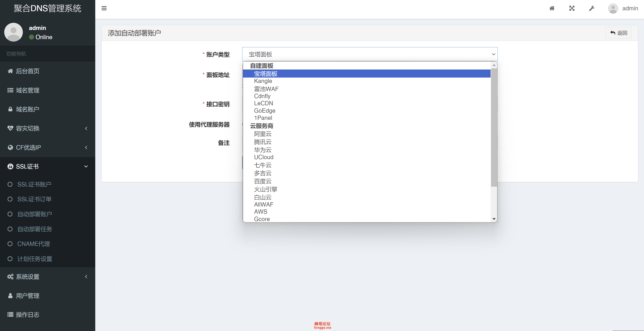Click the circle icon beside SSL证书订单

tap(10, 199)
